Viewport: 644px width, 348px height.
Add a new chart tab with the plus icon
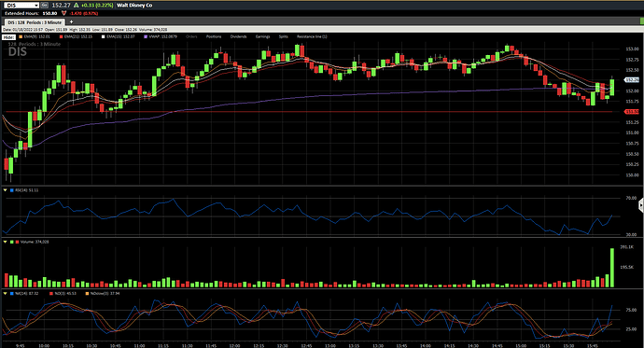pos(71,21)
